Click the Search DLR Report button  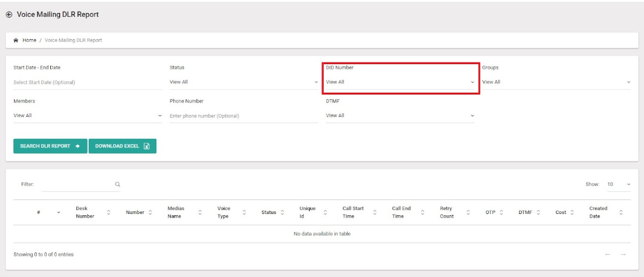50,146
